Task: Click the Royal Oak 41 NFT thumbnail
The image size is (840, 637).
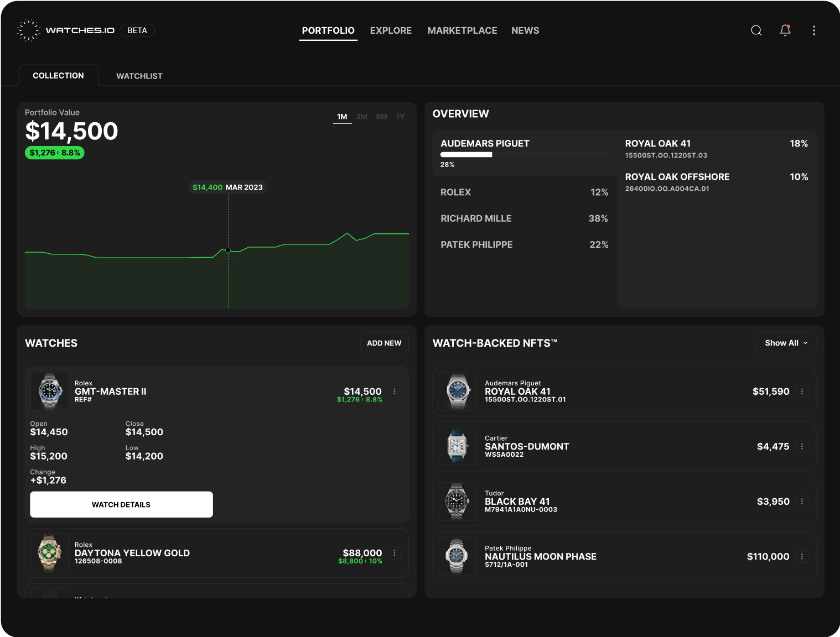Action: 457,391
